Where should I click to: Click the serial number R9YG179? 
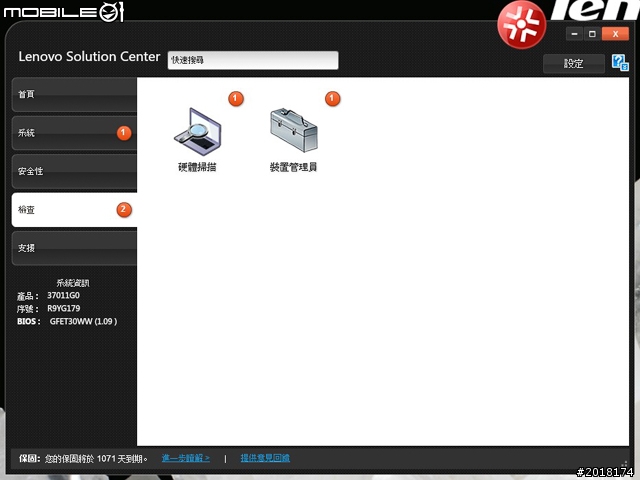64,309
